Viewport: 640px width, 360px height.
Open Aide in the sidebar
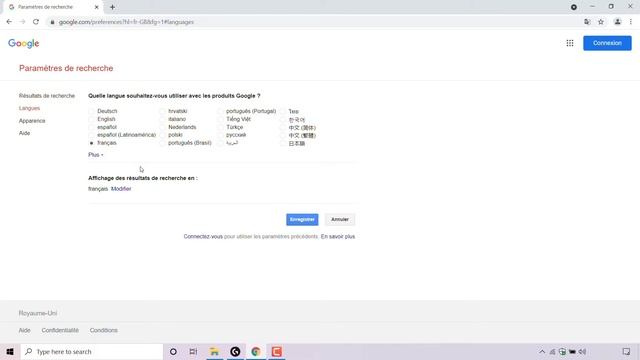pos(24,133)
